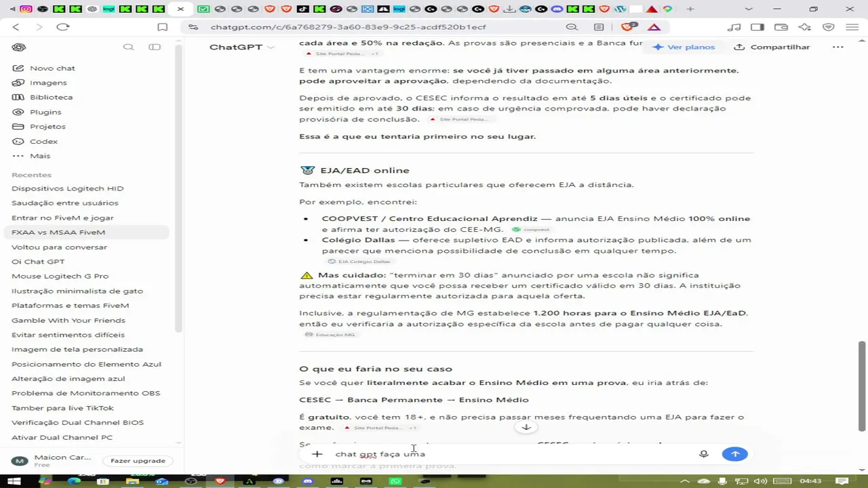Switch to the TikTok browser tab
The image size is (868, 488).
tap(302, 9)
